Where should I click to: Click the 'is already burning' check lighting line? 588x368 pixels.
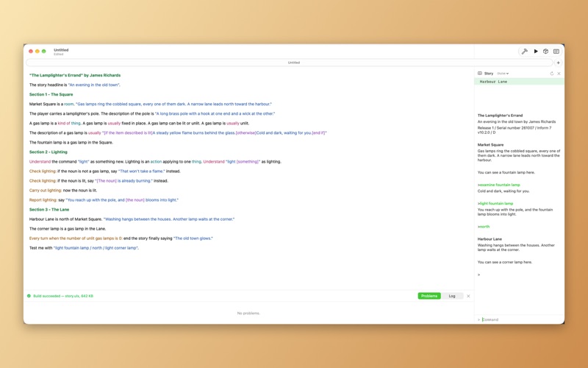pyautogui.click(x=98, y=180)
